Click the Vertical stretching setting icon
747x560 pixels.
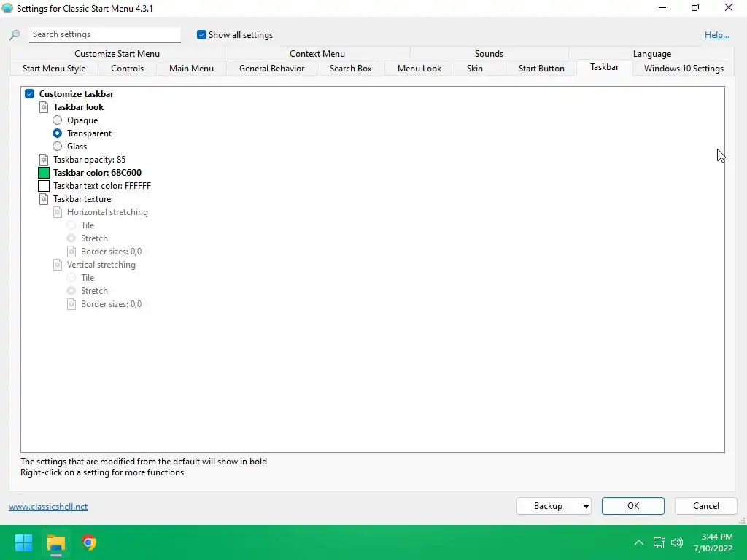[57, 265]
